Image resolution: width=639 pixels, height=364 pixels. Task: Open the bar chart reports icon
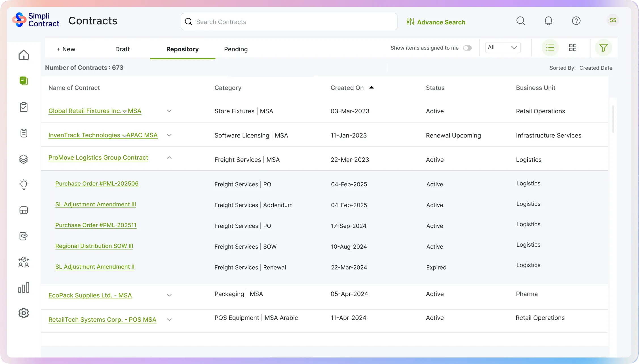pyautogui.click(x=24, y=287)
